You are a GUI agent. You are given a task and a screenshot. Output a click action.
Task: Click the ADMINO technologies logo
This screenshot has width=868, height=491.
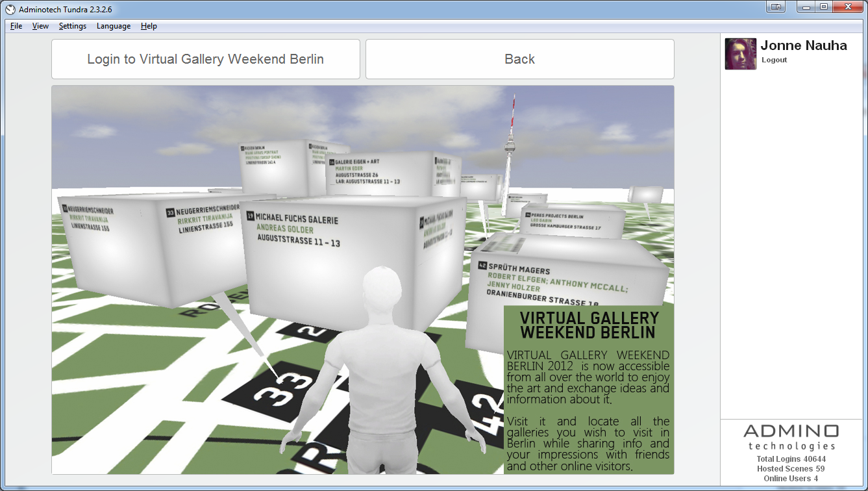pyautogui.click(x=791, y=436)
